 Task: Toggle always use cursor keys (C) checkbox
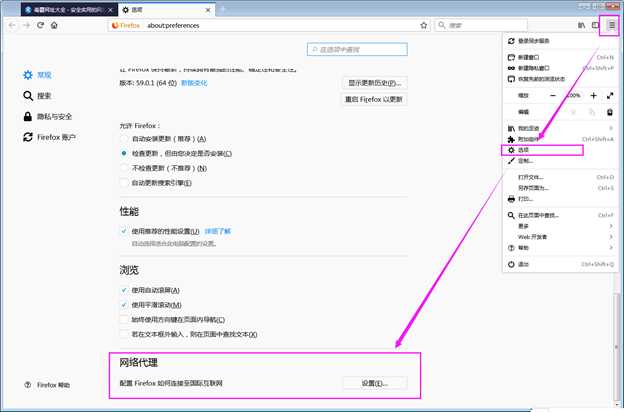124,320
